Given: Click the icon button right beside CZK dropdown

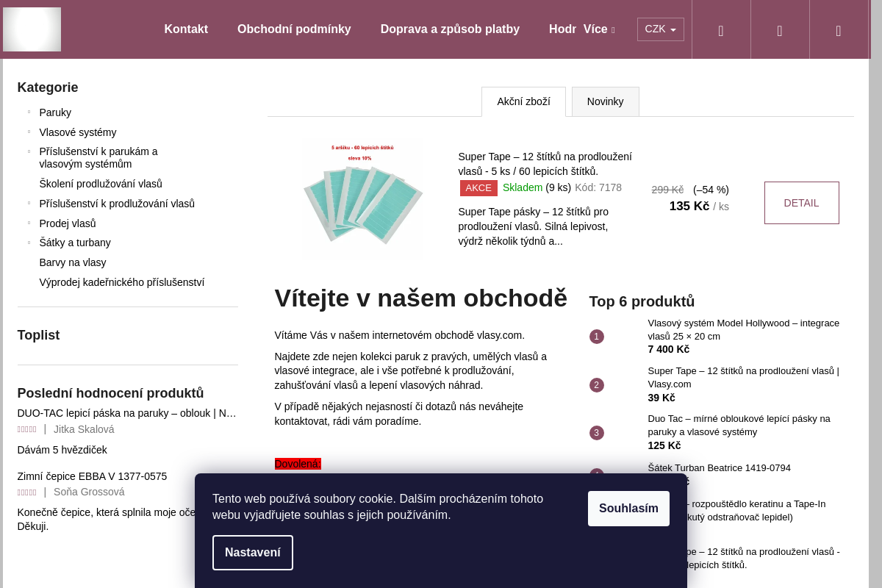Looking at the screenshot, I should (x=721, y=30).
